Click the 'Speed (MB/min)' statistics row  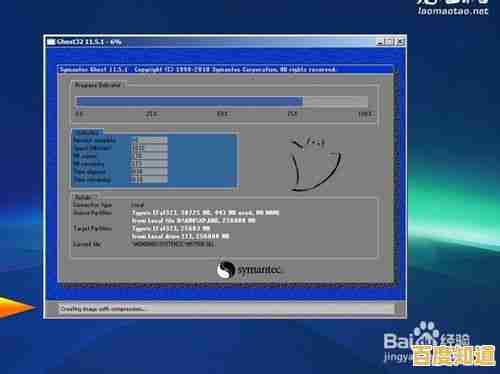click(x=121, y=148)
